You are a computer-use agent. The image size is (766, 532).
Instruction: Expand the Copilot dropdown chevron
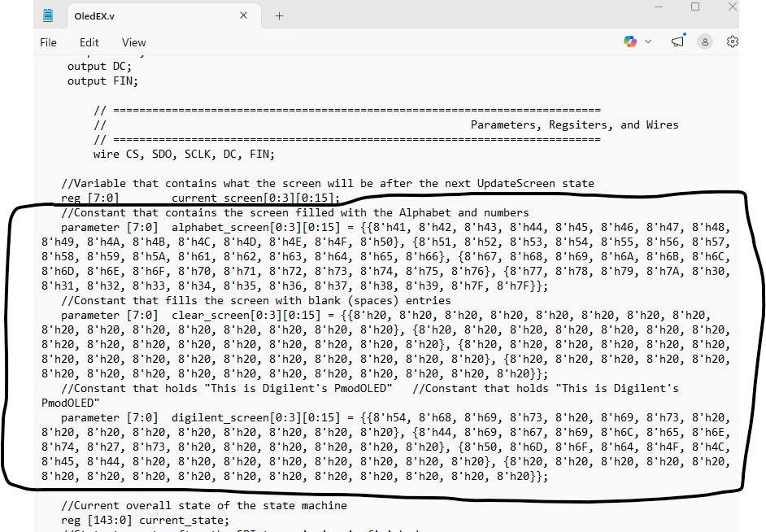(x=648, y=41)
